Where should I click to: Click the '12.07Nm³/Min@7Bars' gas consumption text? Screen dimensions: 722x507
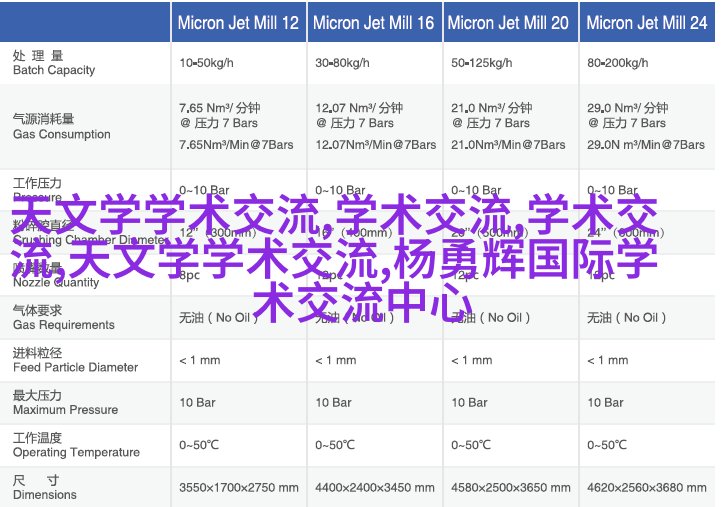[376, 145]
